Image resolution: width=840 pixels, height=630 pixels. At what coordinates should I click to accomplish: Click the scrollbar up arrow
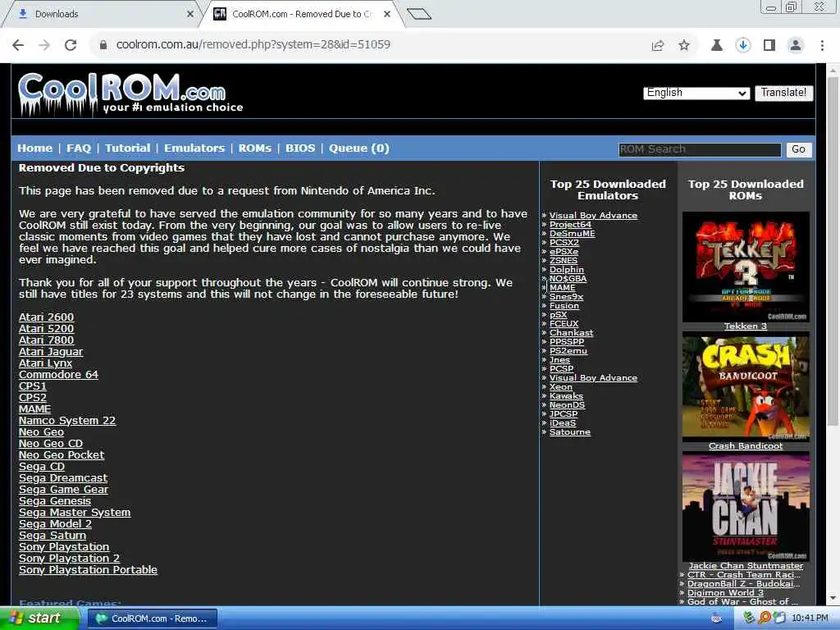[833, 71]
